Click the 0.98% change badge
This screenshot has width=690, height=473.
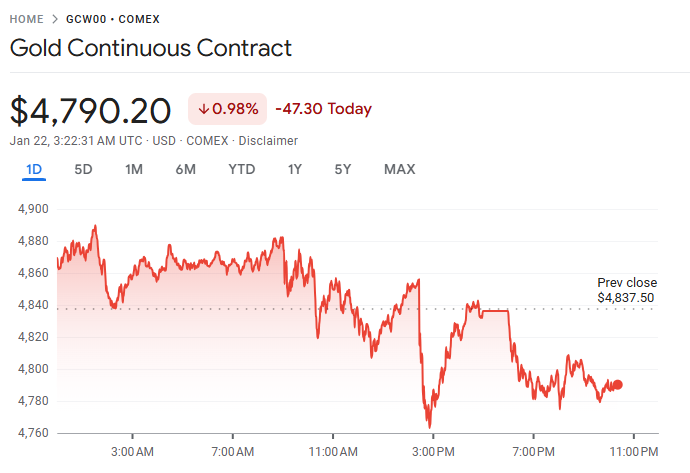click(227, 109)
